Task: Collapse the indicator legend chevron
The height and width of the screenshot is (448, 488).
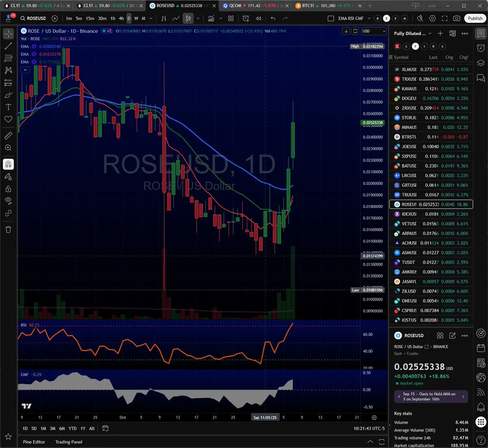Action: (25, 70)
